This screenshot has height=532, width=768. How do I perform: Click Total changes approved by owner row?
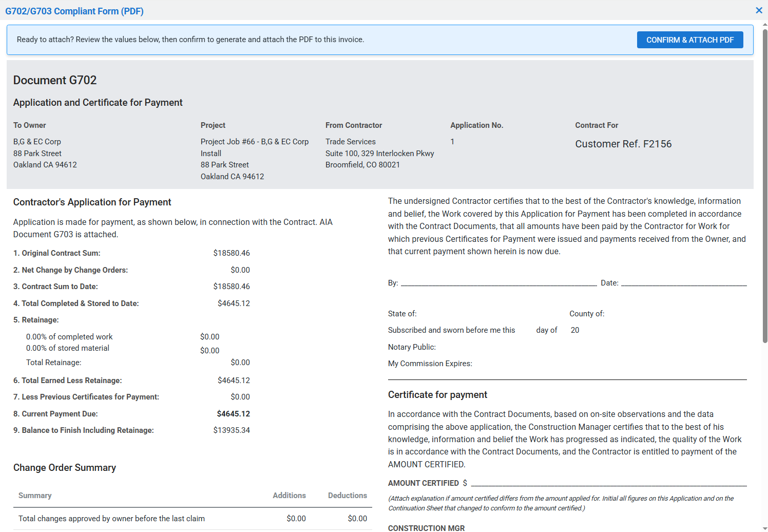coord(193,519)
